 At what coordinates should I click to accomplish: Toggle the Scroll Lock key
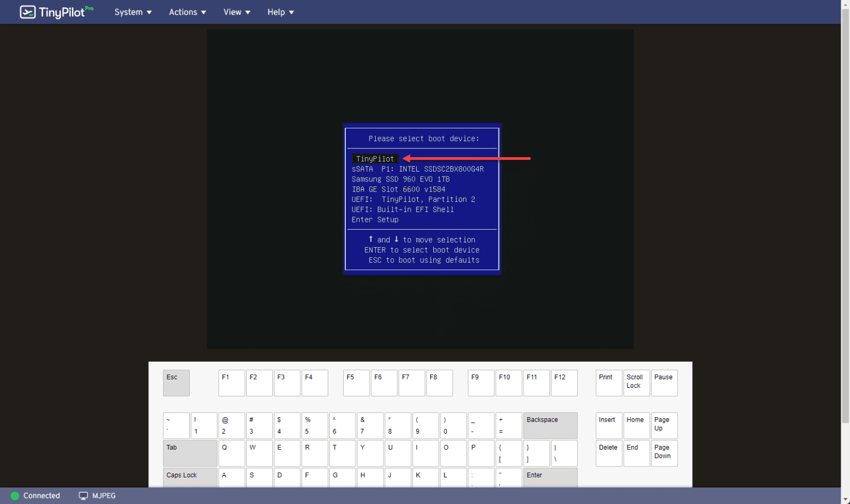point(636,383)
